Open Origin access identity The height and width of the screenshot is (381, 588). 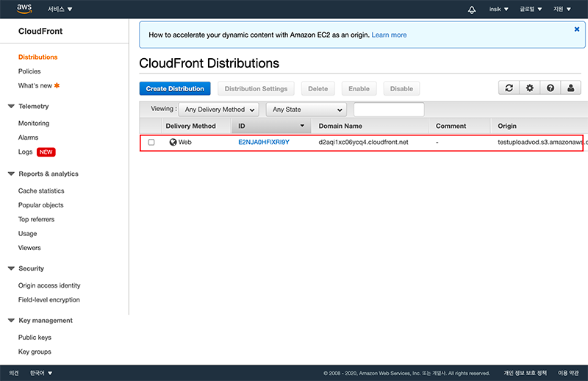click(x=49, y=285)
